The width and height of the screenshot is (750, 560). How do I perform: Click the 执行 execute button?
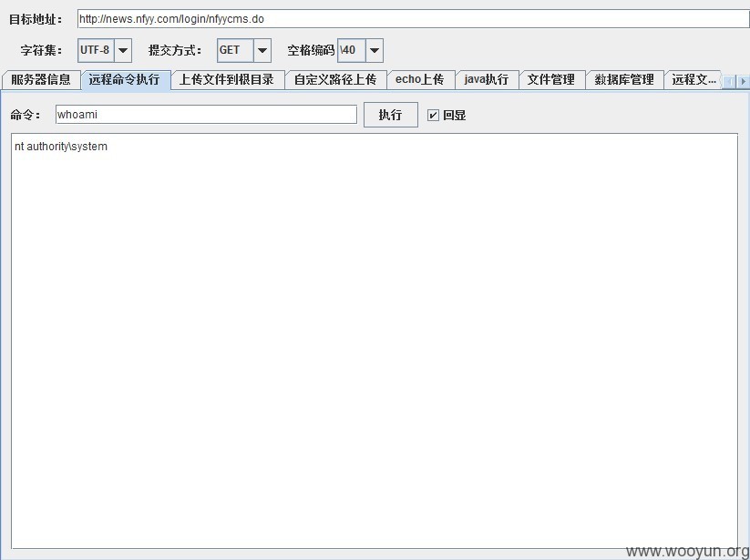[391, 115]
